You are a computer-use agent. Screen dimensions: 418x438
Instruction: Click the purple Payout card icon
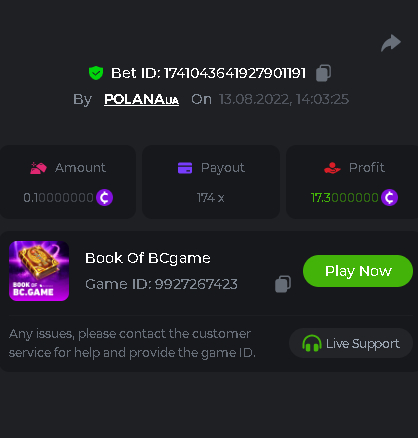[185, 168]
